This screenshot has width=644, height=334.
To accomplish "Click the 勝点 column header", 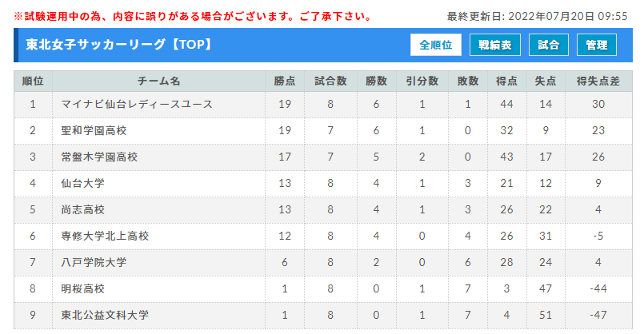I will tap(285, 82).
